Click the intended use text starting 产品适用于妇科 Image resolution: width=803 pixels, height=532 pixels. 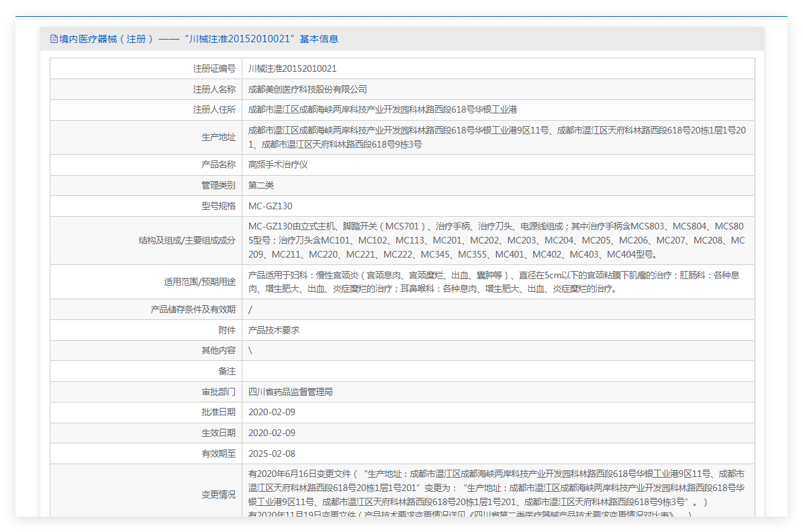pos(494,282)
